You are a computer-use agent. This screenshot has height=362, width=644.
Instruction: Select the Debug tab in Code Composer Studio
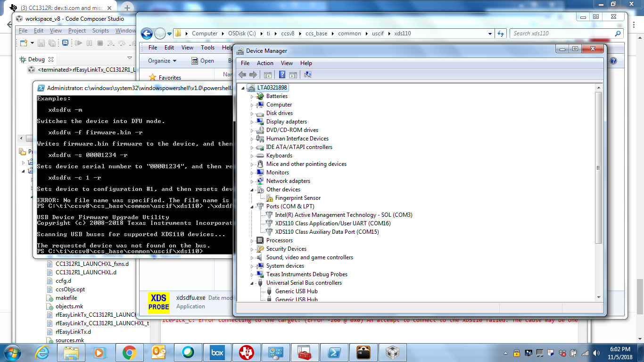[x=36, y=59]
